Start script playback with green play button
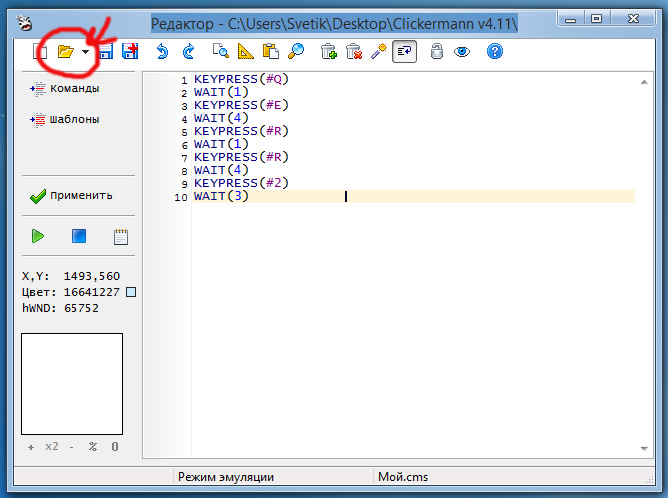Viewport: 668px width, 498px height. tap(37, 236)
